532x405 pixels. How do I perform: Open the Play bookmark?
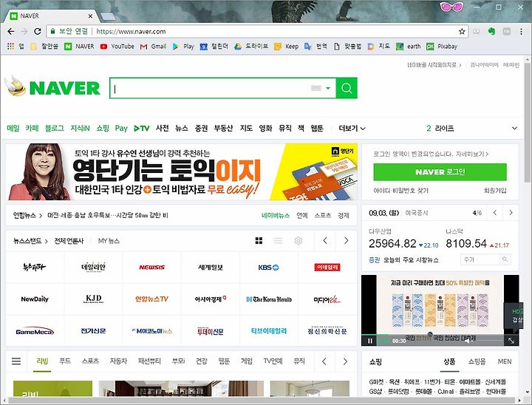coord(183,47)
